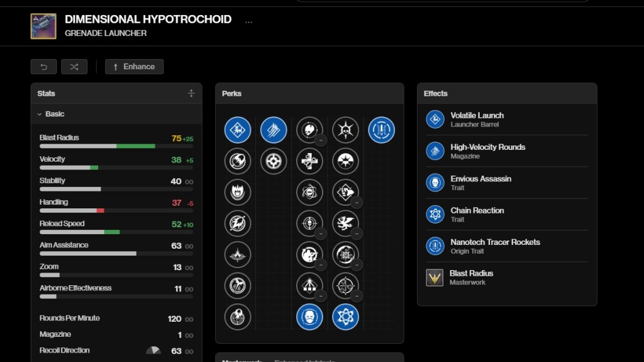The image size is (644, 362).
Task: Choose the flame-shield barrel perk icon
Action: point(237,192)
